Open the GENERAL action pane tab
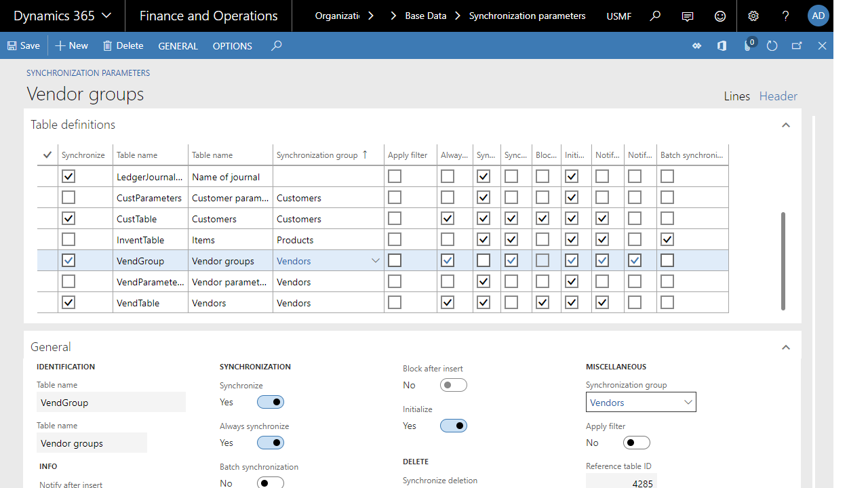 pyautogui.click(x=178, y=45)
